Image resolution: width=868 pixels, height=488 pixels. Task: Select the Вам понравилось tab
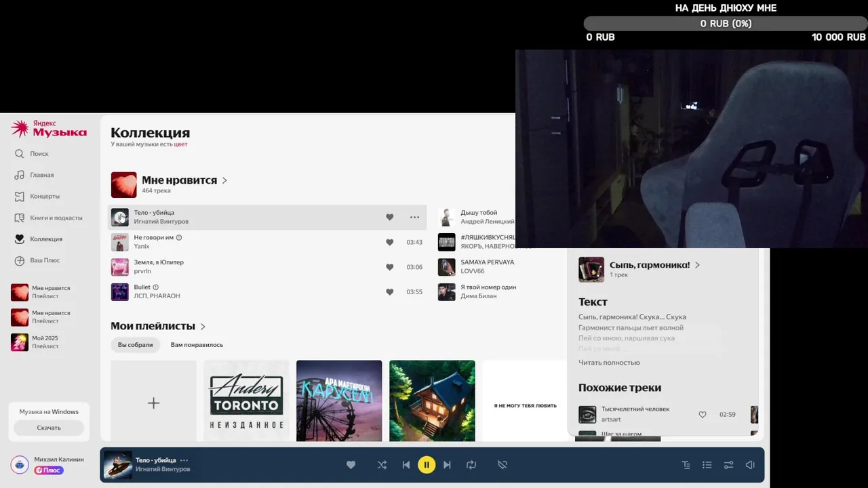click(x=197, y=344)
